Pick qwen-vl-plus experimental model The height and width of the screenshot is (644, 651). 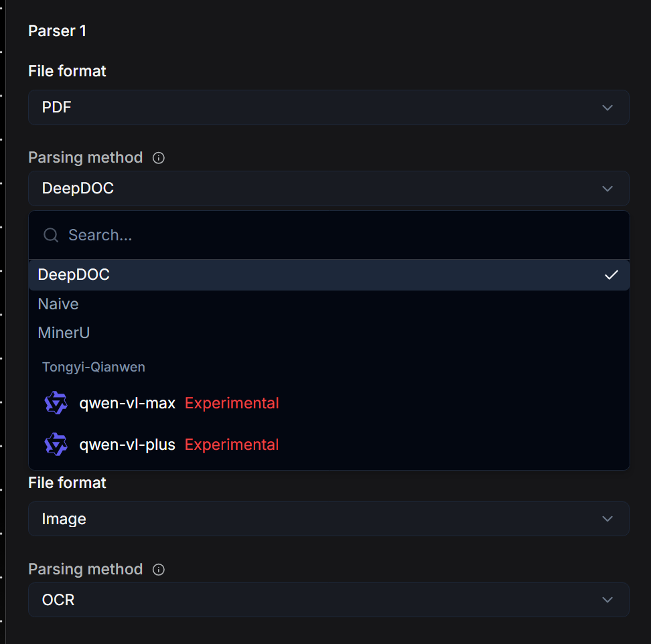point(127,445)
